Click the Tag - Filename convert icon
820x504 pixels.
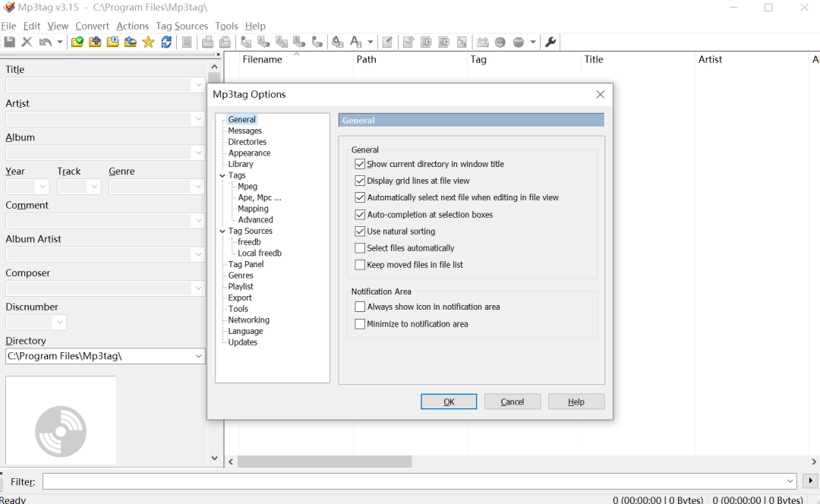coord(244,42)
